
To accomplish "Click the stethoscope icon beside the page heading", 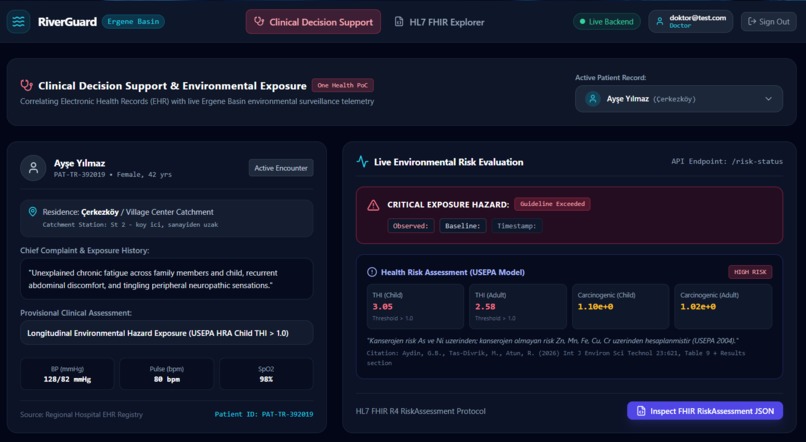I will (x=26, y=85).
